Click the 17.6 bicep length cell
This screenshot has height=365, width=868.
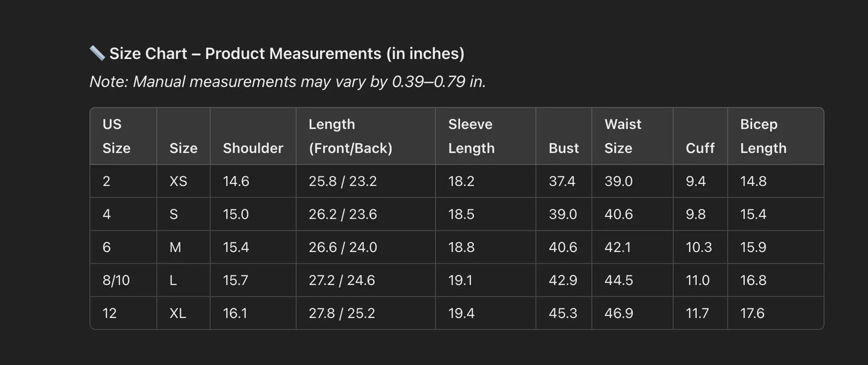click(x=753, y=313)
